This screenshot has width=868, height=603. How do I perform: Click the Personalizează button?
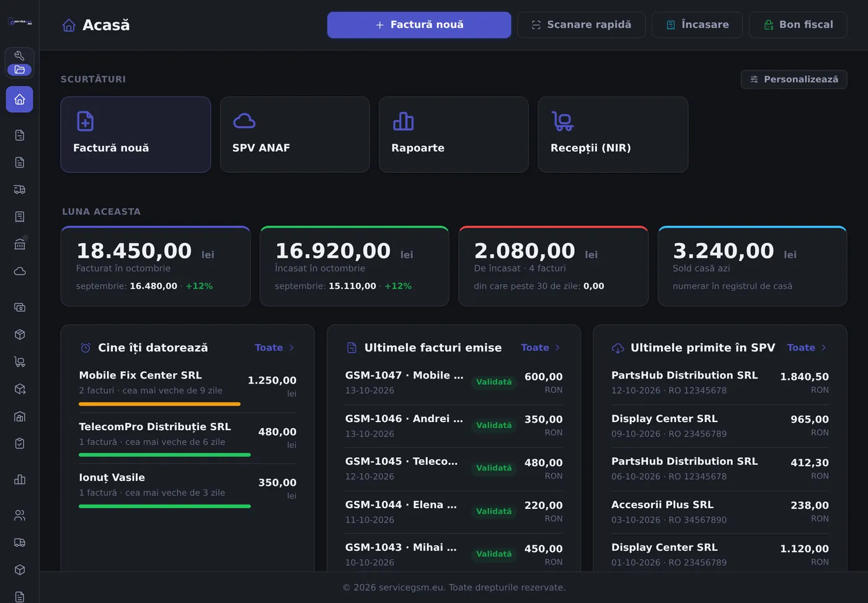coord(794,79)
